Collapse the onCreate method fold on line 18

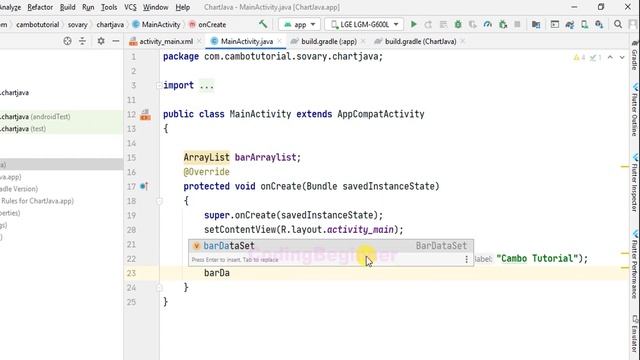[159, 201]
